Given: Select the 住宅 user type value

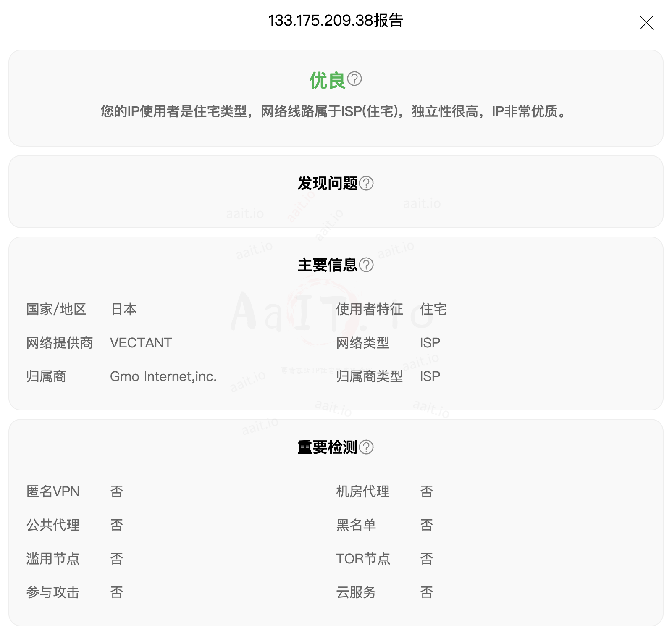Looking at the screenshot, I should (x=433, y=309).
